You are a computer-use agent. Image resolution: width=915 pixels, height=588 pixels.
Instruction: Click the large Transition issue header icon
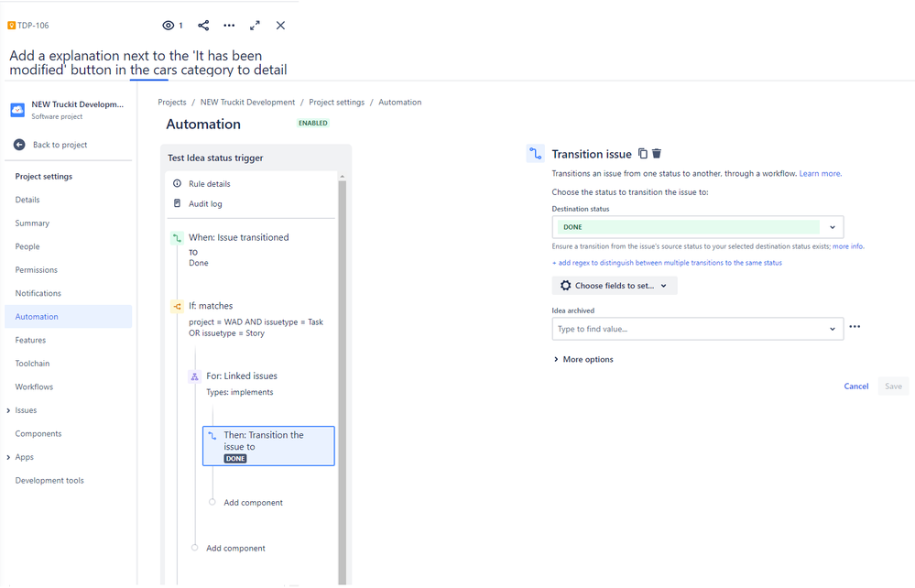point(535,154)
